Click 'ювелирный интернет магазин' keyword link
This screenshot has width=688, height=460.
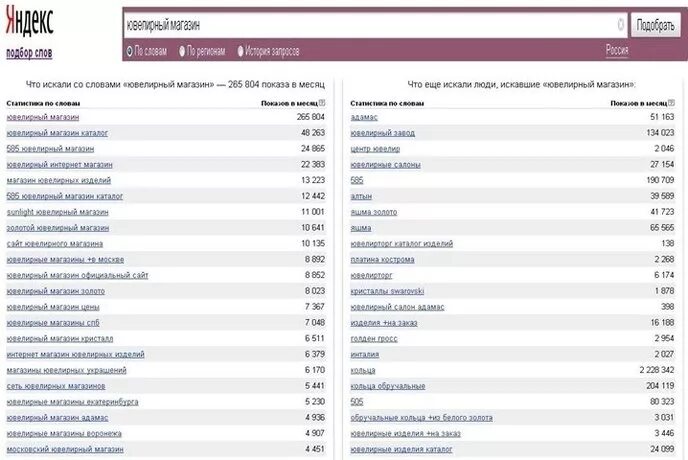click(59, 165)
